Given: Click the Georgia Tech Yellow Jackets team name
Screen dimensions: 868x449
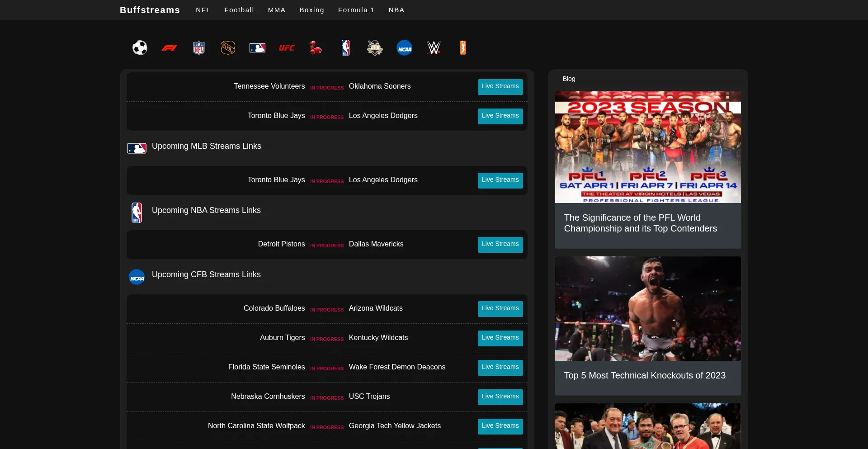Looking at the screenshot, I should pyautogui.click(x=395, y=426).
